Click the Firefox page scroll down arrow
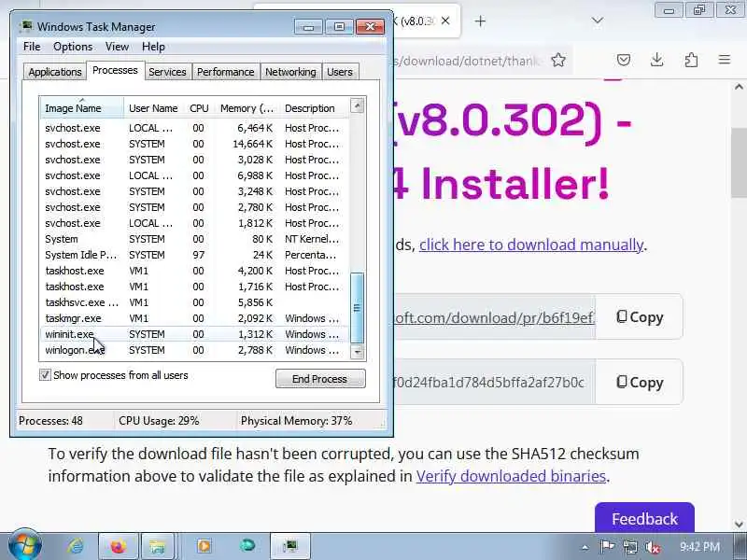The width and height of the screenshot is (747, 560). (x=739, y=525)
